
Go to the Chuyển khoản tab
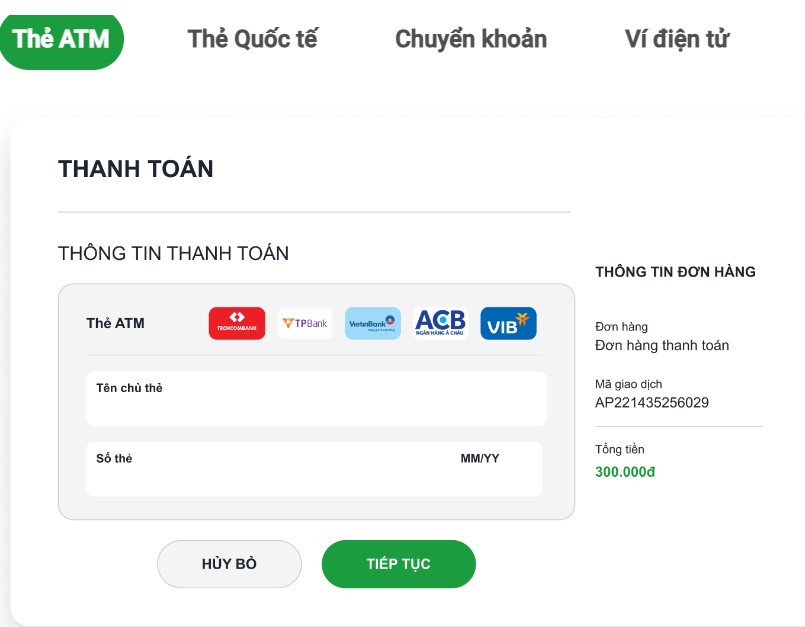[471, 40]
